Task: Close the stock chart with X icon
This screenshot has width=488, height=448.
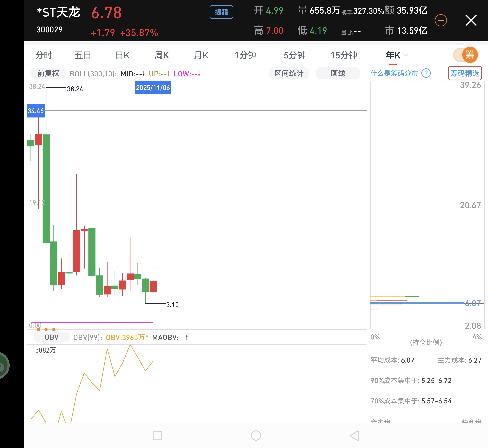Action: [471, 20]
